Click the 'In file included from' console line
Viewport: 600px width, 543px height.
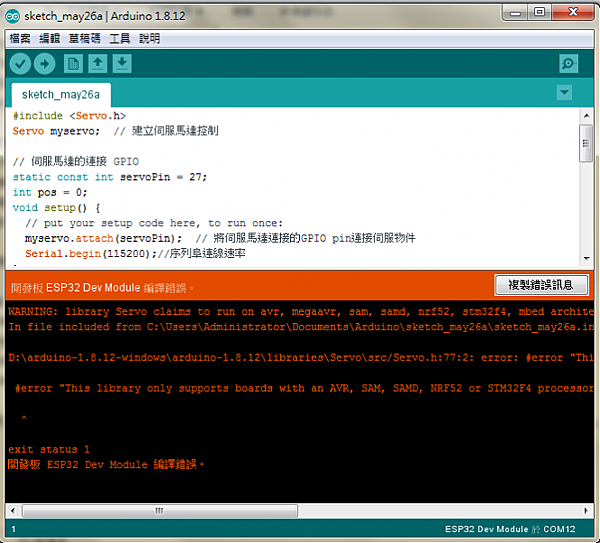coord(301,327)
